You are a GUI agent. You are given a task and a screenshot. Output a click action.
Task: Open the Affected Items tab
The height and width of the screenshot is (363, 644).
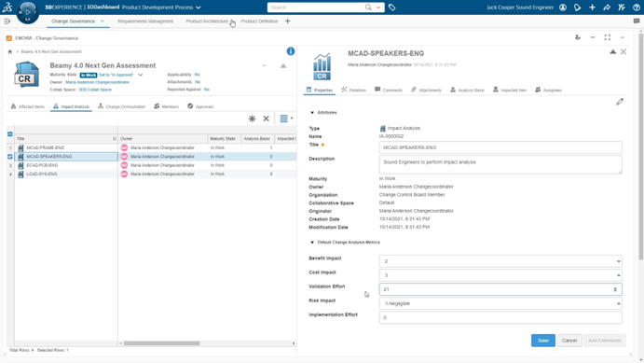(28, 106)
